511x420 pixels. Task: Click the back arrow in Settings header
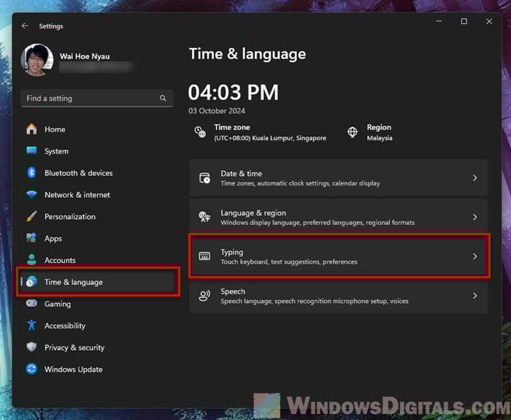[25, 26]
